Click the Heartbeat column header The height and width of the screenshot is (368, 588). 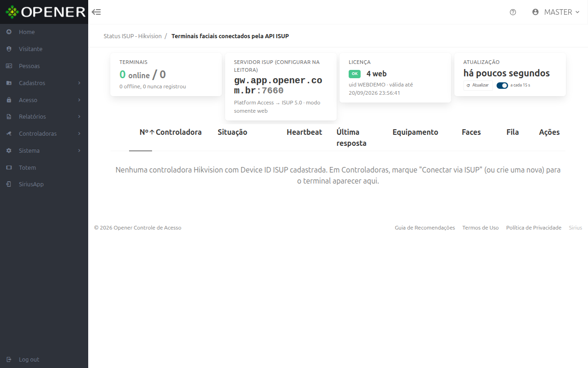(304, 132)
